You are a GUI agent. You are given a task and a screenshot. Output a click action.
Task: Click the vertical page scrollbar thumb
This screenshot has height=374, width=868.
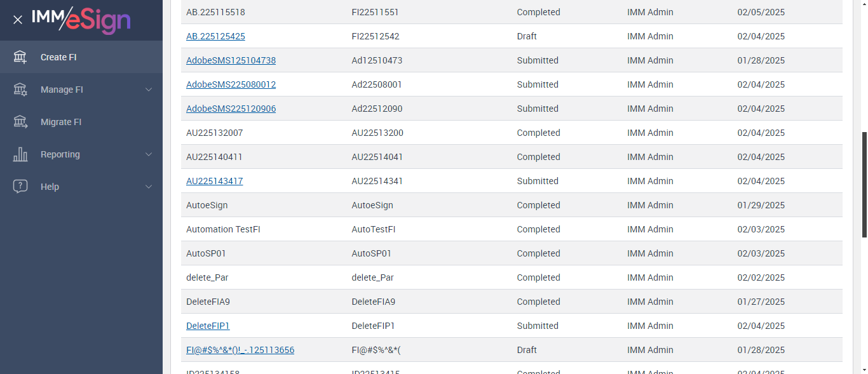pos(864,184)
